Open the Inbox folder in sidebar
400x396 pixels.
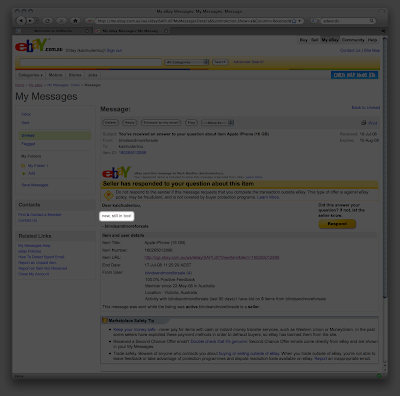tap(26, 114)
